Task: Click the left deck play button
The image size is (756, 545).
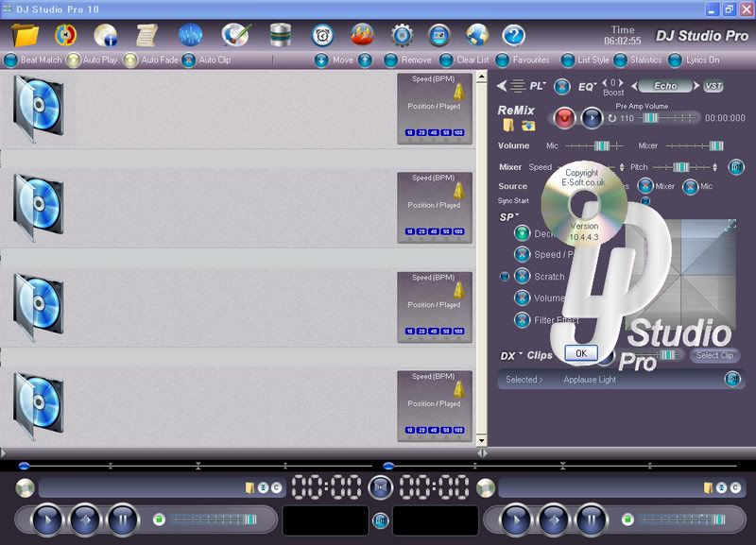Action: tap(47, 519)
